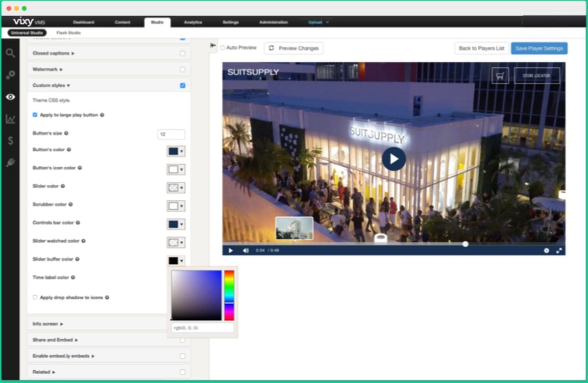Click STORE LOCATOR button on video
This screenshot has width=588, height=383.
click(537, 76)
